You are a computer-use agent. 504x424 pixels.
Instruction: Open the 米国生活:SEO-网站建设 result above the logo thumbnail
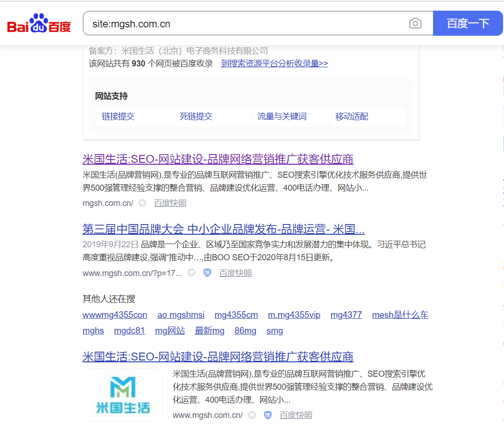click(218, 357)
